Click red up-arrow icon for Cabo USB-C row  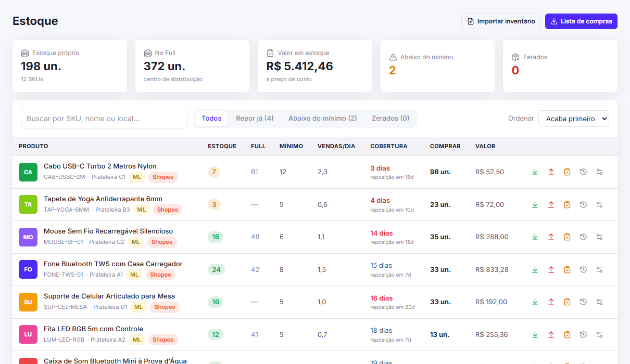click(x=551, y=172)
